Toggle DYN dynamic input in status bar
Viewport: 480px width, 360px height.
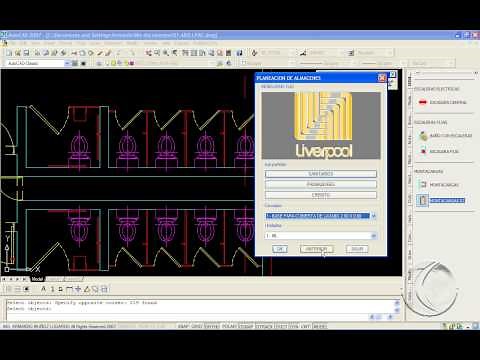coord(294,326)
